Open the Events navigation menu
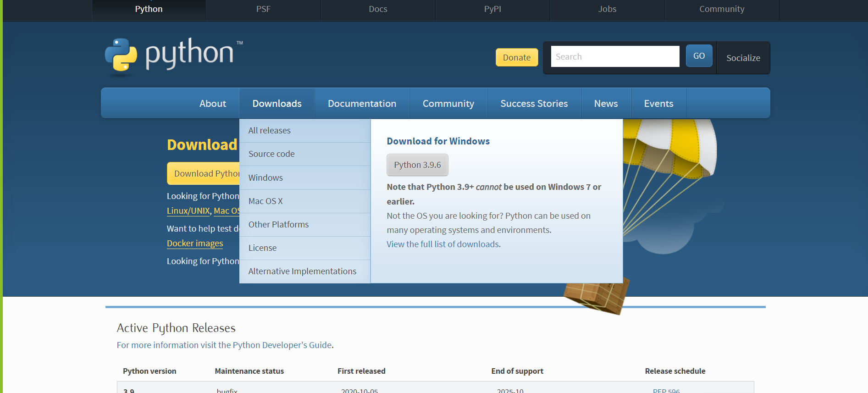 pyautogui.click(x=658, y=104)
